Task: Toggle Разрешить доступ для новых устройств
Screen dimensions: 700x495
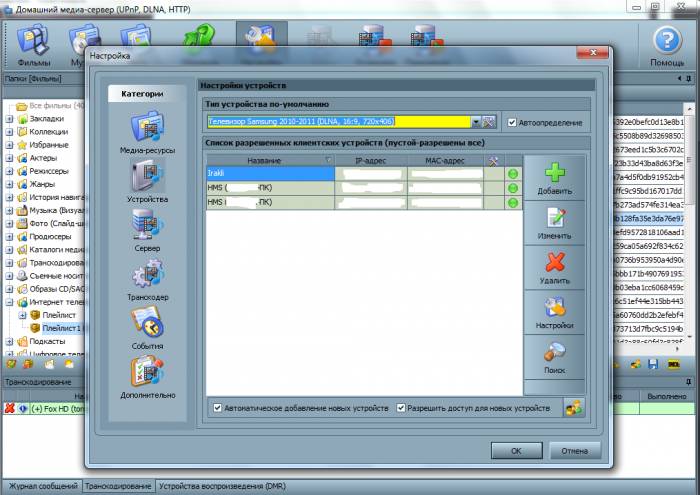Action: point(402,408)
